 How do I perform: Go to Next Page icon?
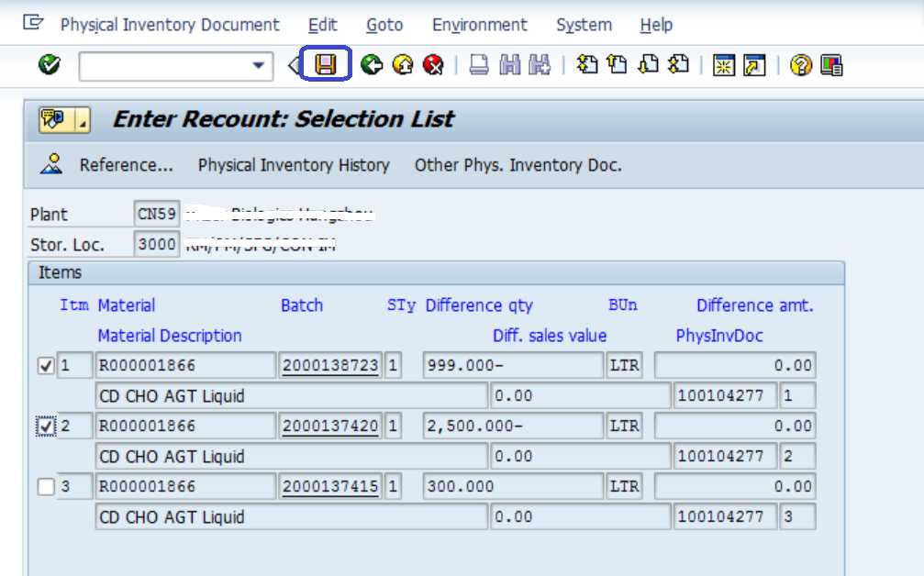click(x=648, y=64)
